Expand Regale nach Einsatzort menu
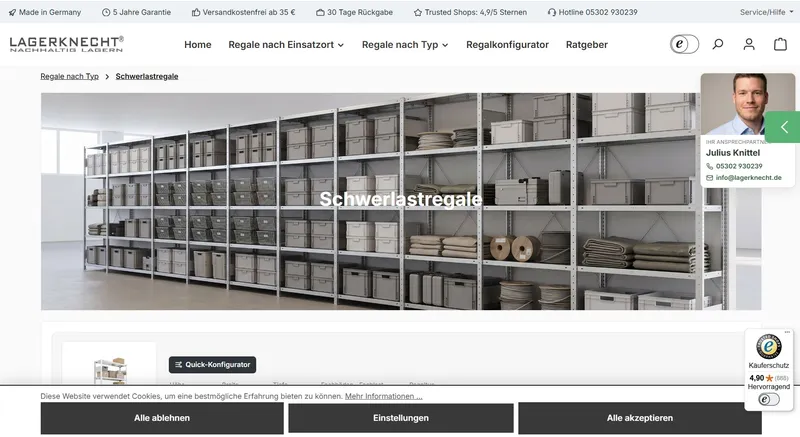800x437 pixels. pos(286,45)
